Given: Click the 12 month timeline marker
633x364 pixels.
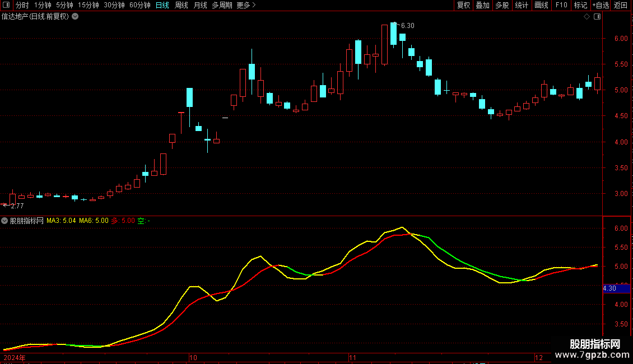Looking at the screenshot, I should [538, 357].
